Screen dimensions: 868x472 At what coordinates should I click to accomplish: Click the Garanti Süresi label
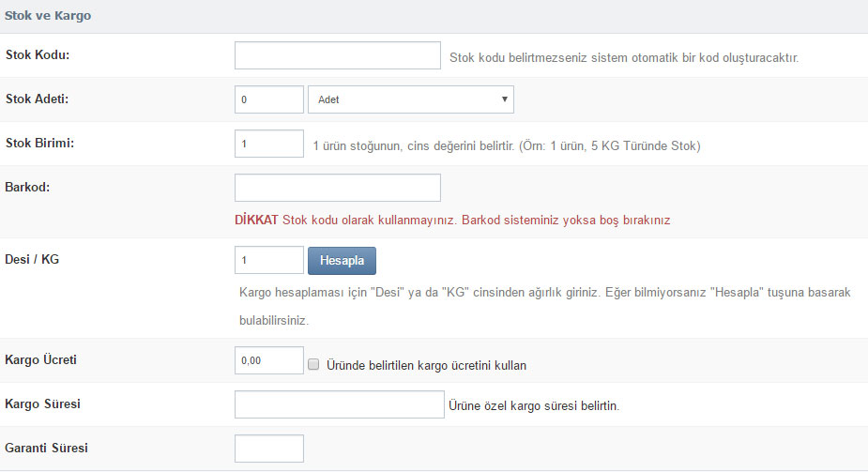(x=47, y=448)
